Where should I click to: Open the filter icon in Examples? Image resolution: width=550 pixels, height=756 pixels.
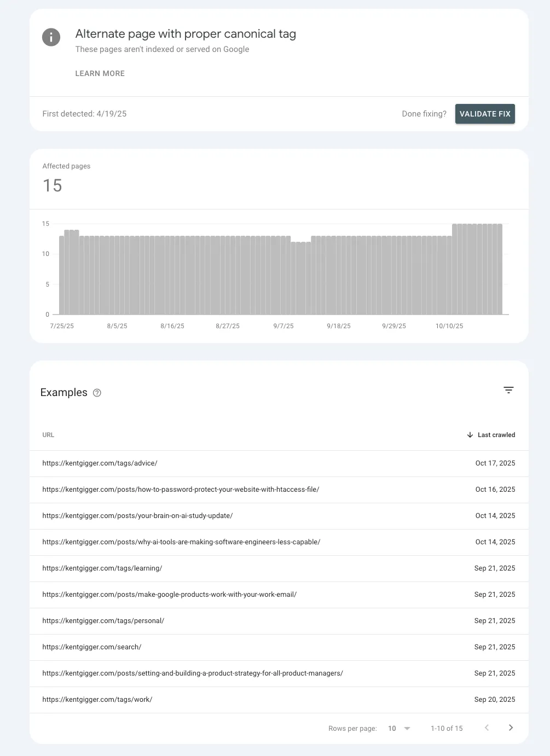click(508, 390)
